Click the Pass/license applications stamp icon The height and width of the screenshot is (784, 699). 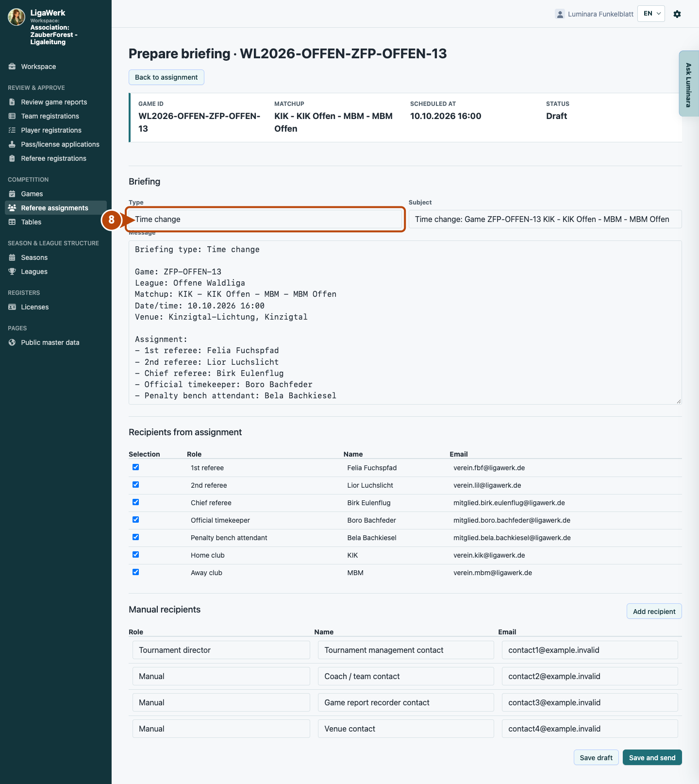click(x=12, y=144)
